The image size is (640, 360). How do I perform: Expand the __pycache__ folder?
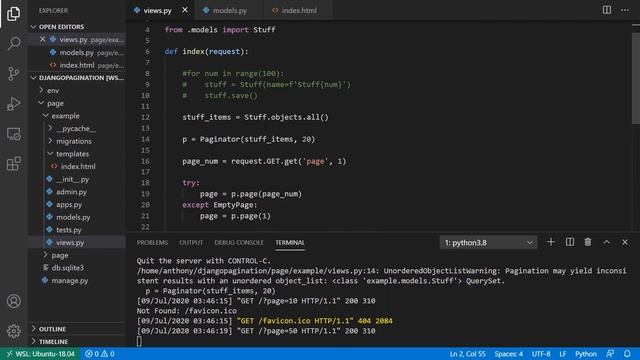(x=50, y=128)
